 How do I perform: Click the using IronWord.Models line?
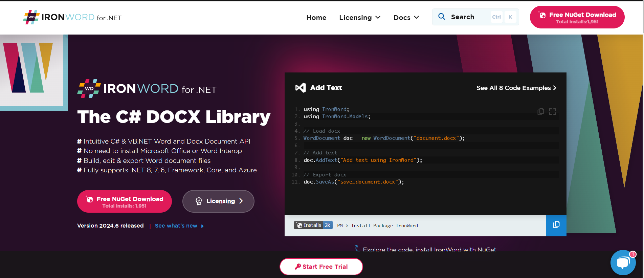(x=337, y=116)
